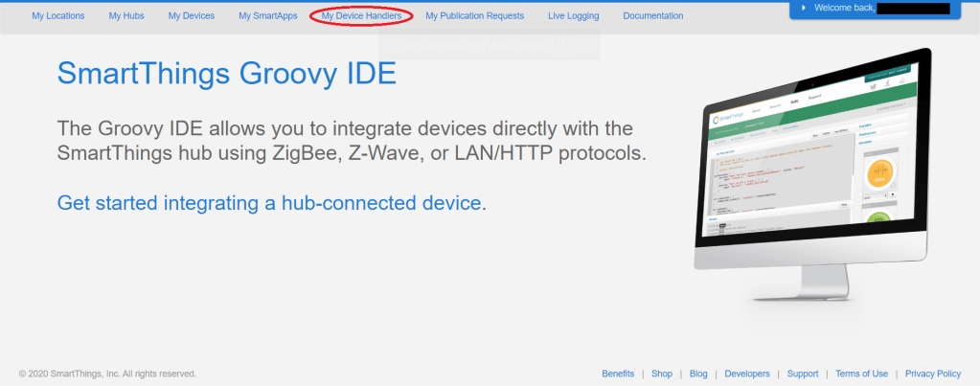The image size is (980, 386).
Task: Open My Devices in navigation bar
Action: (192, 16)
